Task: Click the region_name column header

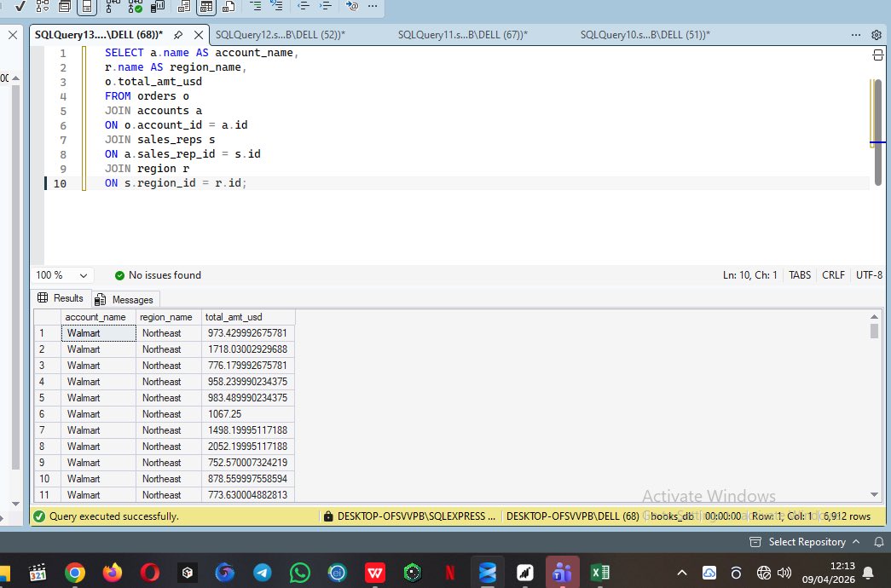Action: pos(168,317)
